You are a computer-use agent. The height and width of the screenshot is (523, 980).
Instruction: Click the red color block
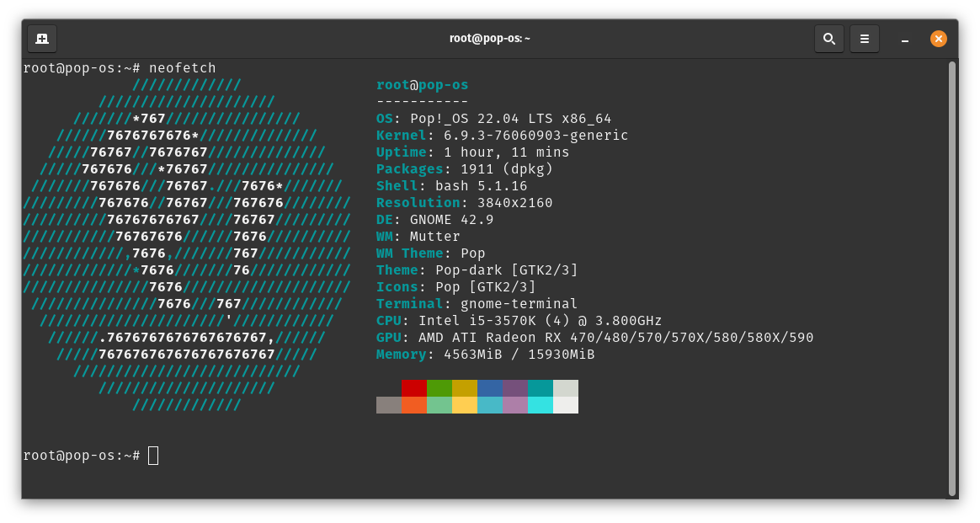coord(413,388)
